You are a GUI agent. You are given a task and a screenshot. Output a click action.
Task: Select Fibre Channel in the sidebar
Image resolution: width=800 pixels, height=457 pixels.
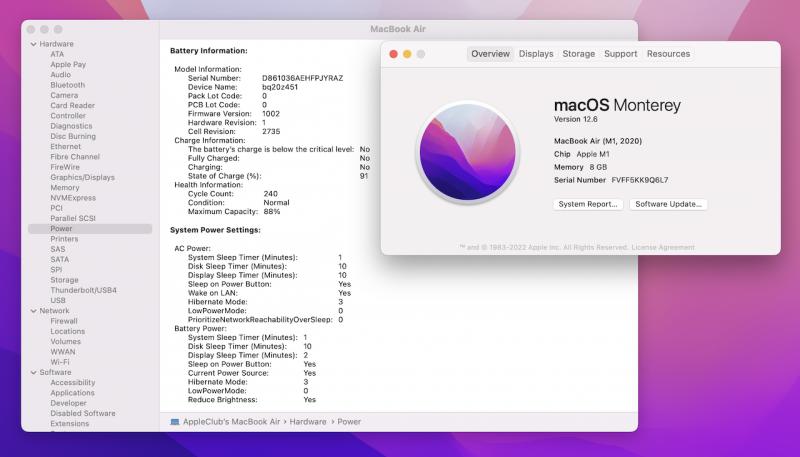75,157
